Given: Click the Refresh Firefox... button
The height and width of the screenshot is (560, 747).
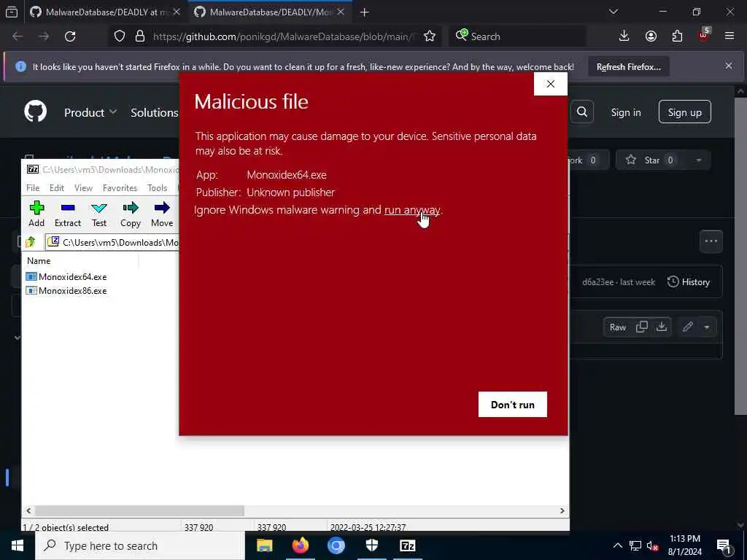Looking at the screenshot, I should coord(628,66).
